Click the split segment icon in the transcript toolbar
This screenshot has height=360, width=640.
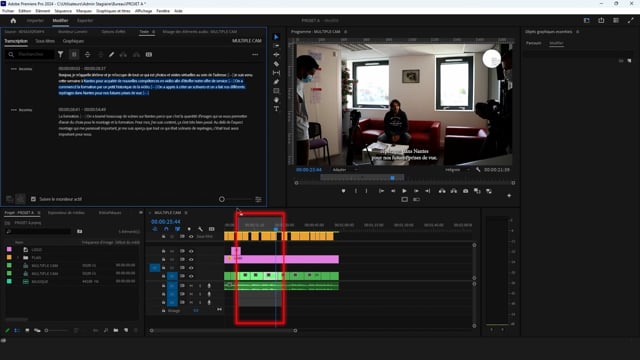coord(87,54)
